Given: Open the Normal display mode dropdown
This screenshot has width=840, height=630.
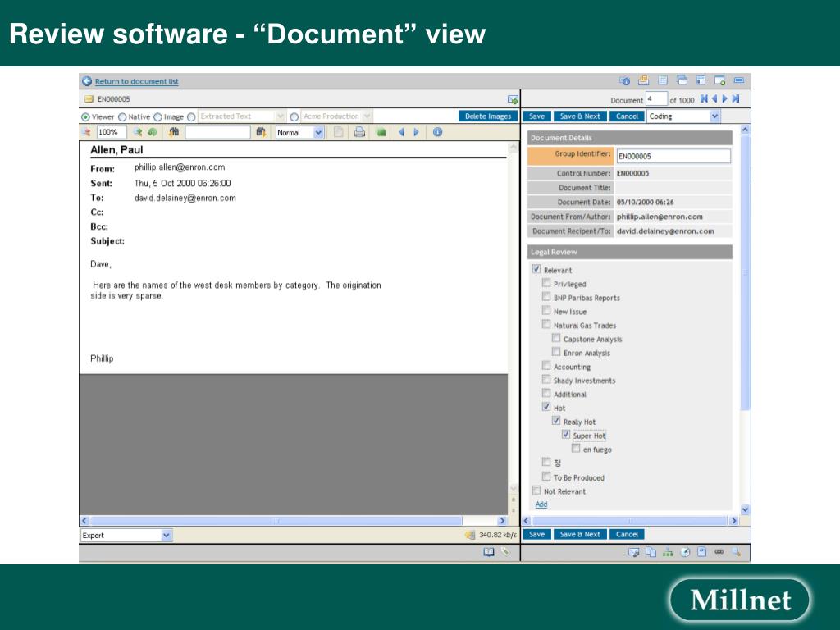Looking at the screenshot, I should [318, 132].
